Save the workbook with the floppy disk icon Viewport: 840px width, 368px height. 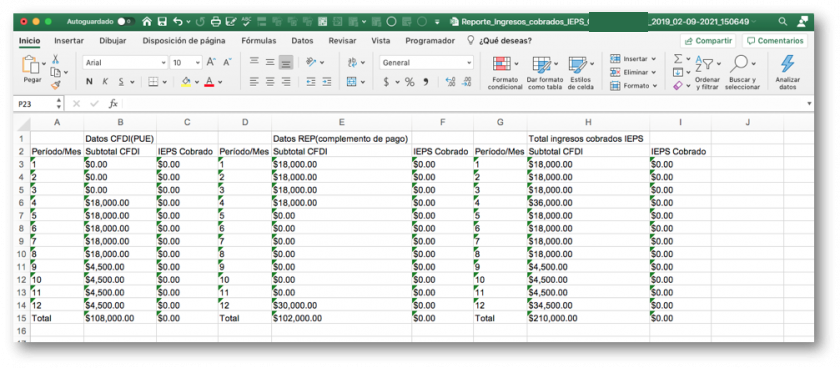[162, 22]
